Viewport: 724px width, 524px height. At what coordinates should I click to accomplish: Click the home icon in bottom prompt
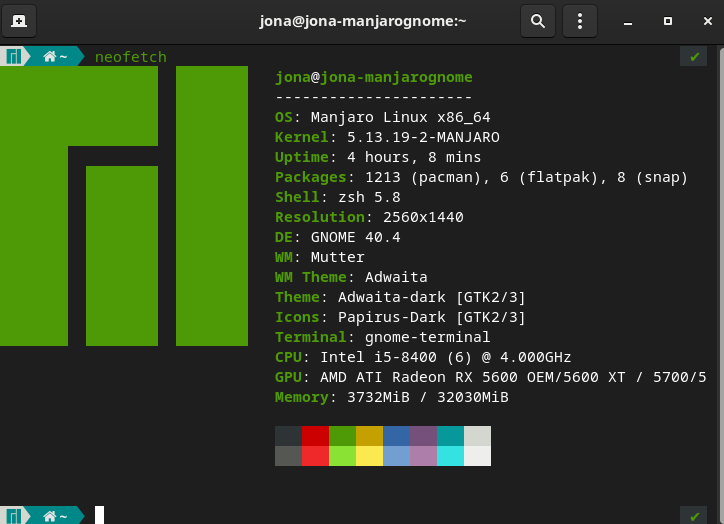click(49, 516)
